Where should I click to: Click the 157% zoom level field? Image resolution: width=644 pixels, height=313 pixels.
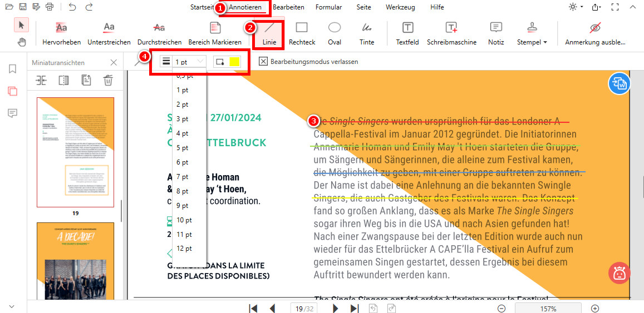click(x=548, y=309)
